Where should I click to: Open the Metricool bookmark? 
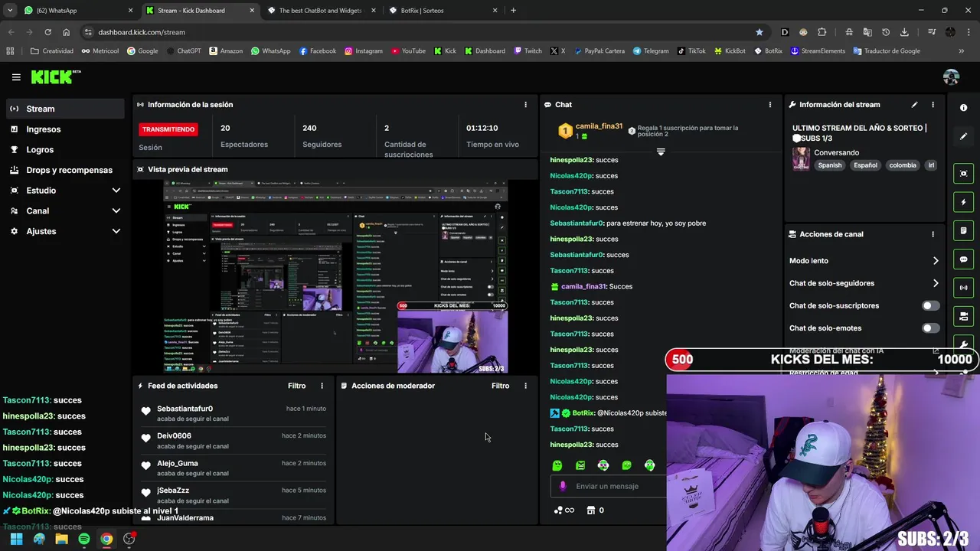[100, 51]
